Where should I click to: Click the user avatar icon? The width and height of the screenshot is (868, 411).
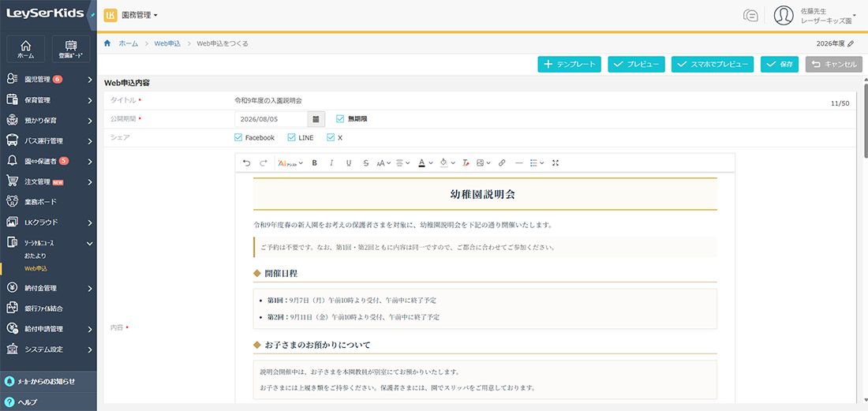784,16
